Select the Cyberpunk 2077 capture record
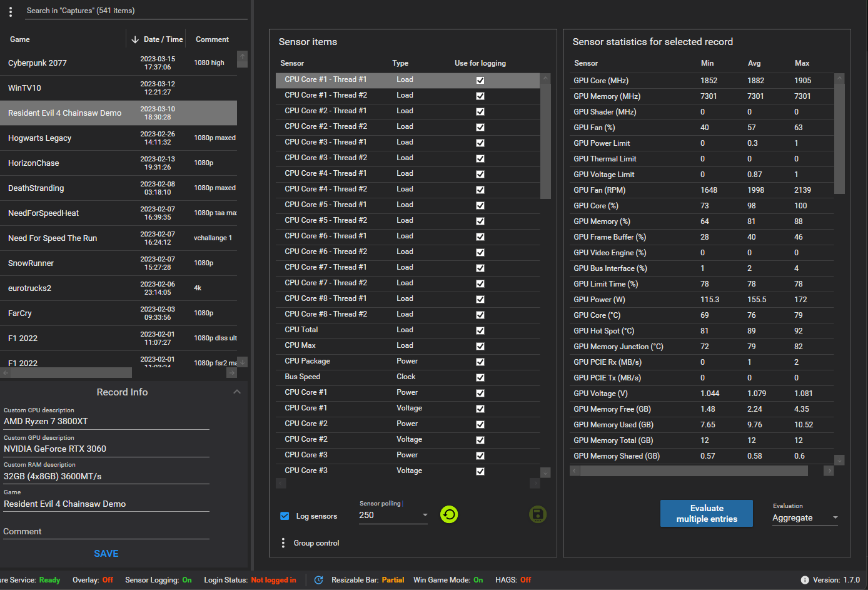868x590 pixels. click(118, 63)
